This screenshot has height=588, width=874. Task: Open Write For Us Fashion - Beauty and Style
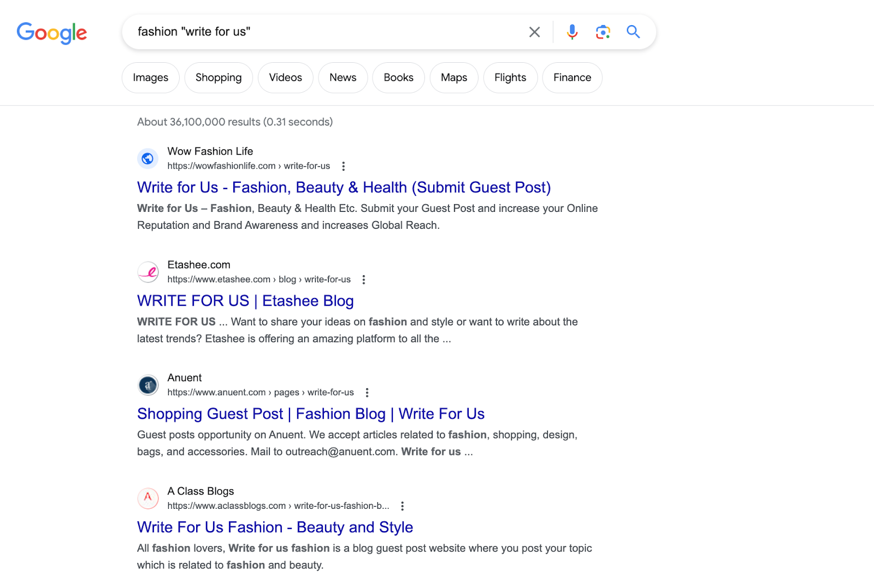(275, 527)
